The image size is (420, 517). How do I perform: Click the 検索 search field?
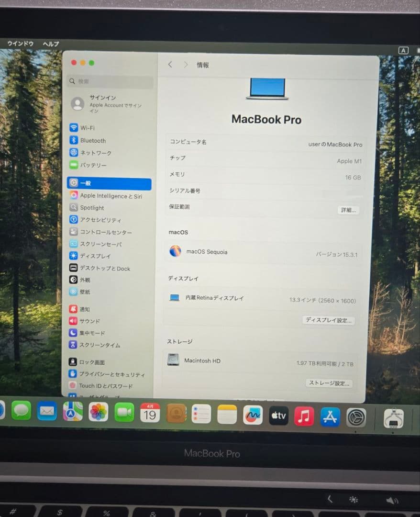pyautogui.click(x=110, y=81)
